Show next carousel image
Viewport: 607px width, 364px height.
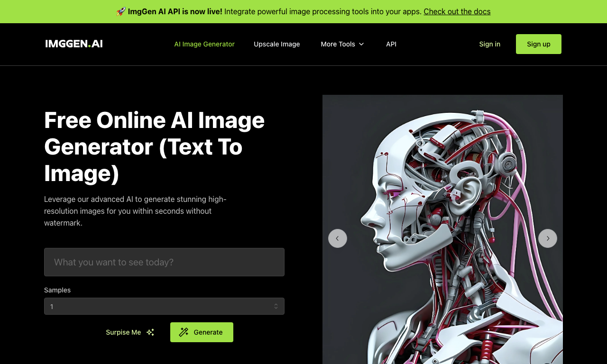(x=548, y=238)
